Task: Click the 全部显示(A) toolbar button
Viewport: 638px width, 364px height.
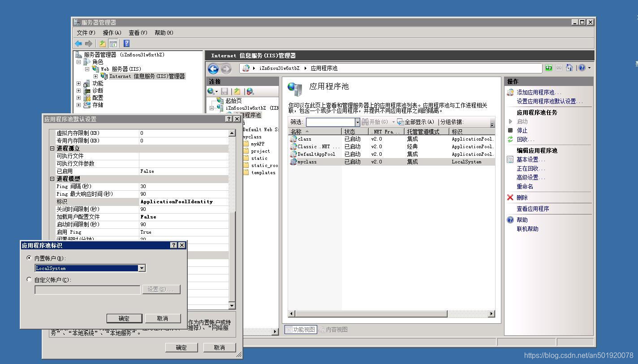Action: pos(415,122)
